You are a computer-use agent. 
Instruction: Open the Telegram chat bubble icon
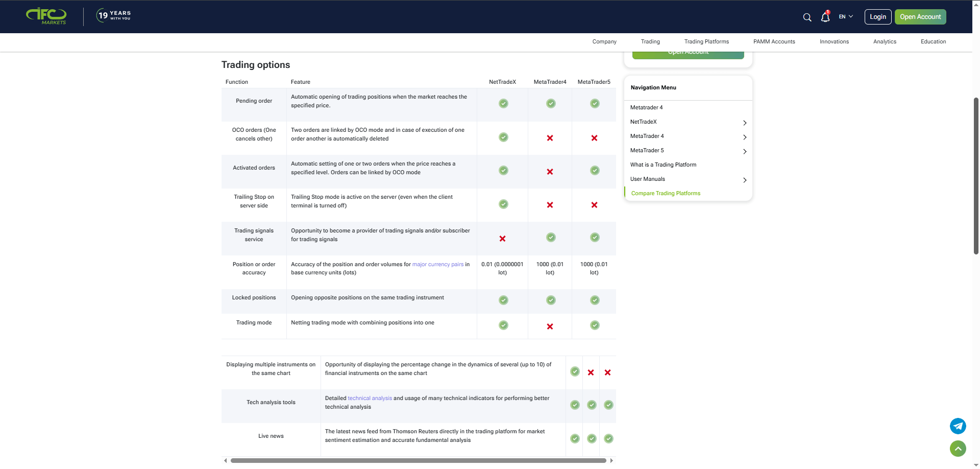(958, 426)
